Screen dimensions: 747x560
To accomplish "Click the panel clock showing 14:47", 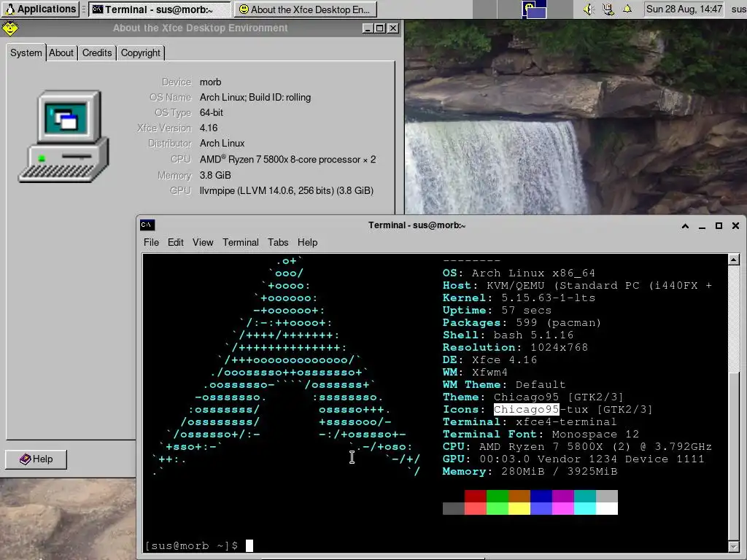I will 684,9.
